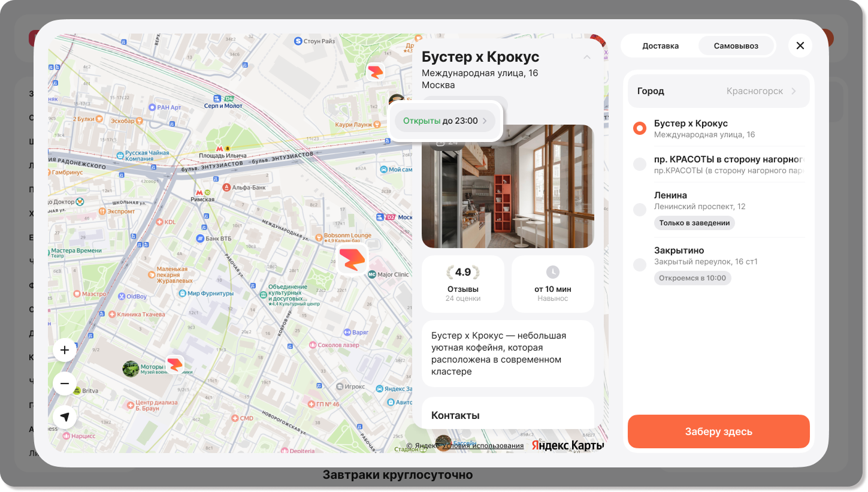The height and width of the screenshot is (492, 868).
Task: Click the Только в заведении badge
Action: tap(694, 223)
